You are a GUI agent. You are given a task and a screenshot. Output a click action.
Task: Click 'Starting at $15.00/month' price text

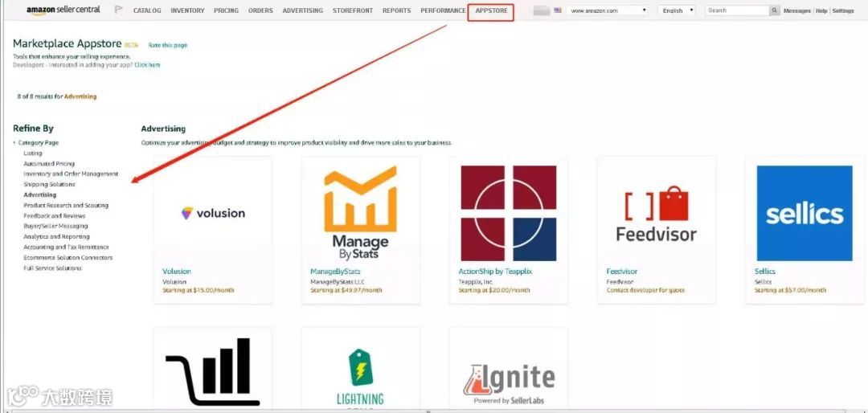coord(199,290)
